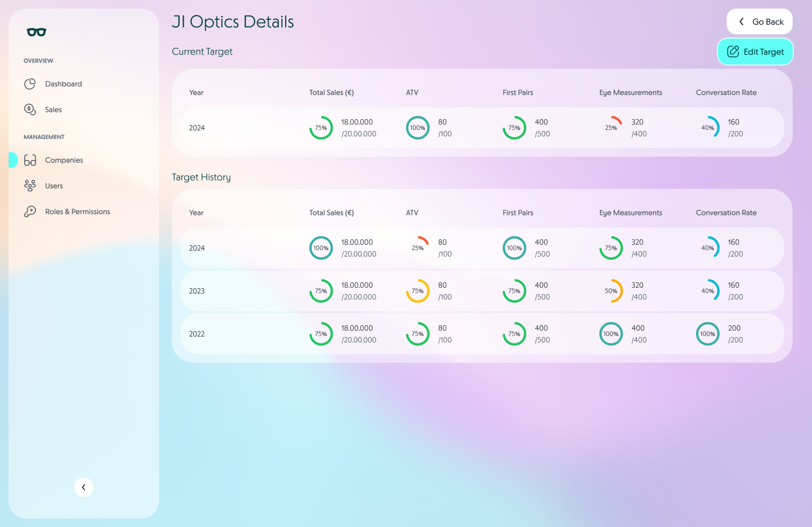The image size is (812, 527).
Task: Click the Current Target section heading
Action: [202, 52]
